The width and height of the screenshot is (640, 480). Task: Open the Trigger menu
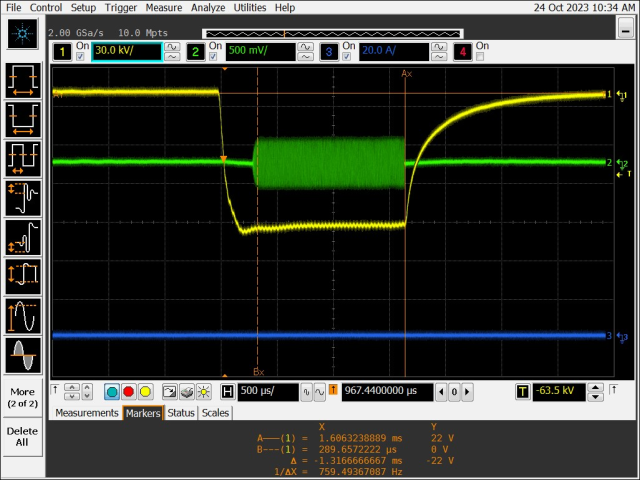pos(121,7)
